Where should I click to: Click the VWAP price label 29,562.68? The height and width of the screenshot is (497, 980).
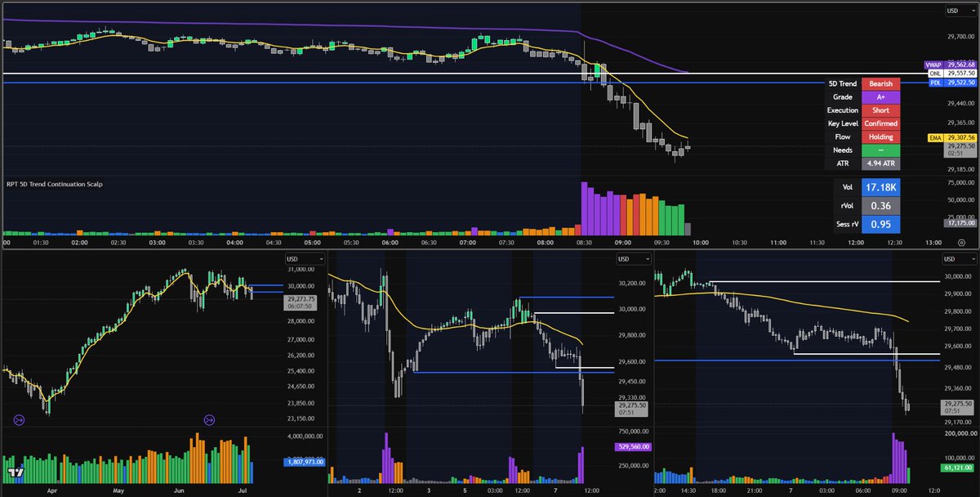(x=950, y=65)
